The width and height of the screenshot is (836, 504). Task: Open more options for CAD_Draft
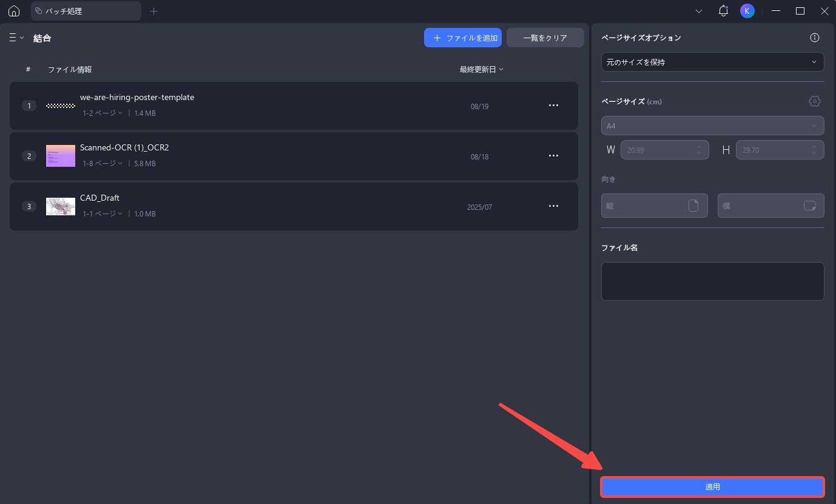click(553, 206)
